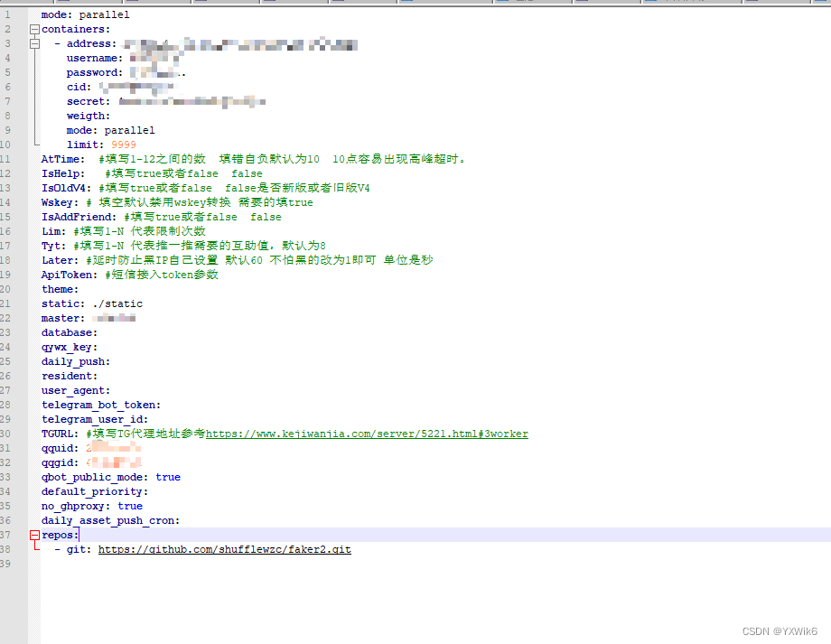Click the daily_asset_push_cron: key
This screenshot has width=831, height=644.
(110, 520)
